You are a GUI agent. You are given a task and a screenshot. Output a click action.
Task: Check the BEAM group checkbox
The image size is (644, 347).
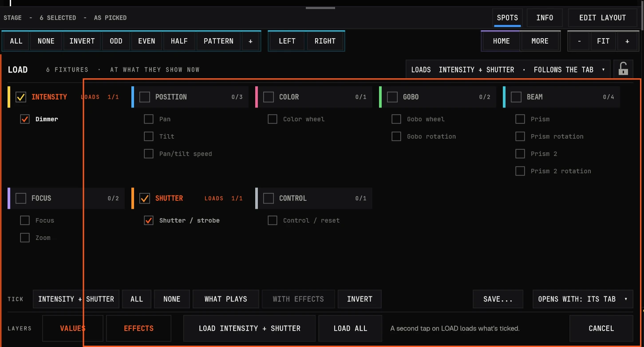516,97
